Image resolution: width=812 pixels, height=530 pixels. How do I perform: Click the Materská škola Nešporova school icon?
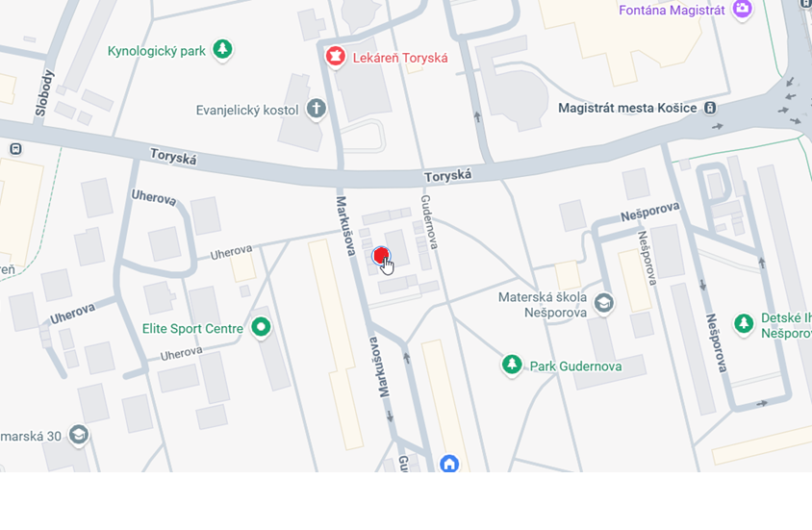click(x=604, y=303)
